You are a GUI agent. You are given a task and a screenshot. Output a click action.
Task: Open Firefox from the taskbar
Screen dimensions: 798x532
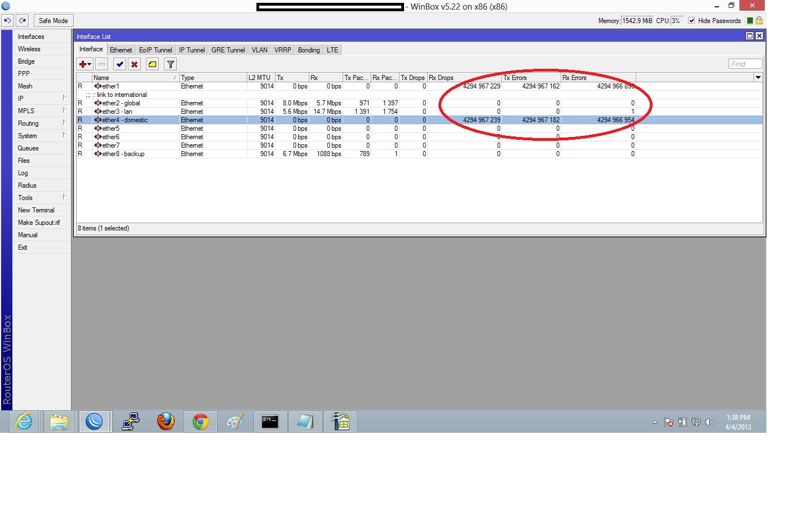166,422
